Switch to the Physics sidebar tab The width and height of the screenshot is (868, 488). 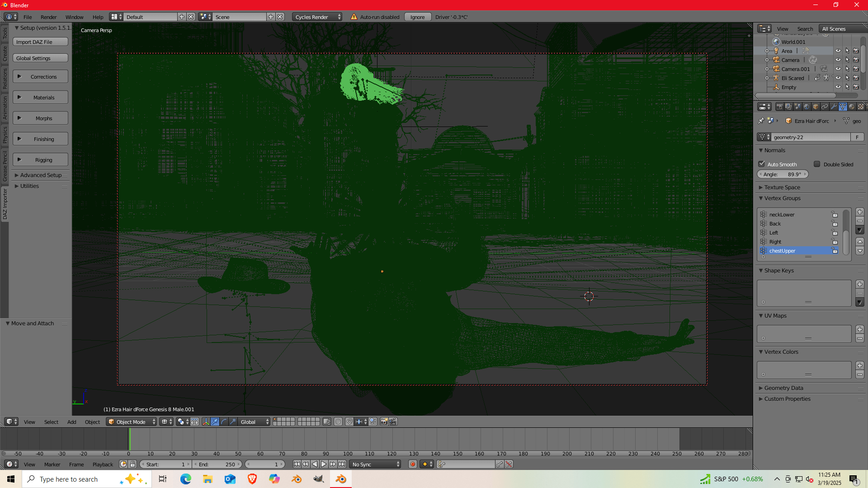click(x=5, y=135)
